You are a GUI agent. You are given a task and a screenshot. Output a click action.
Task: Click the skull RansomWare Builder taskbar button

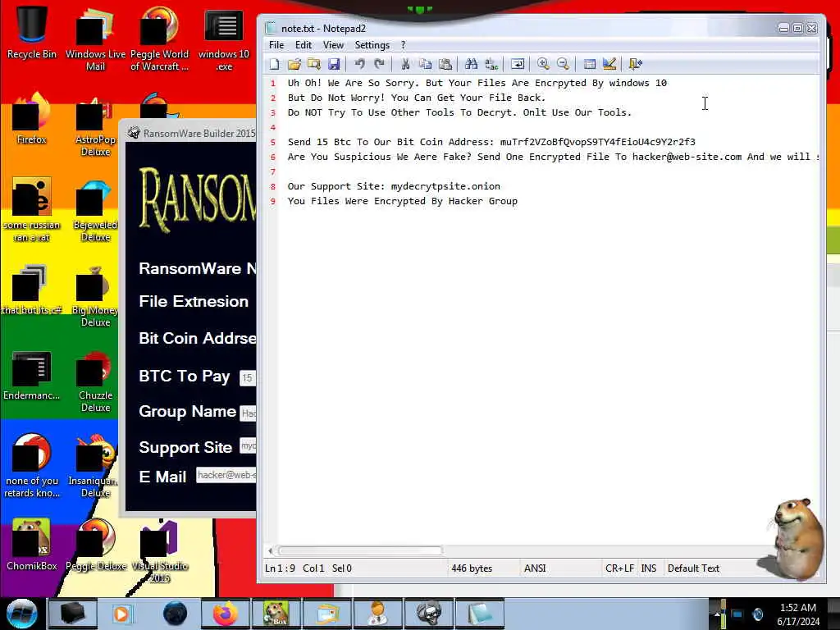tap(429, 614)
